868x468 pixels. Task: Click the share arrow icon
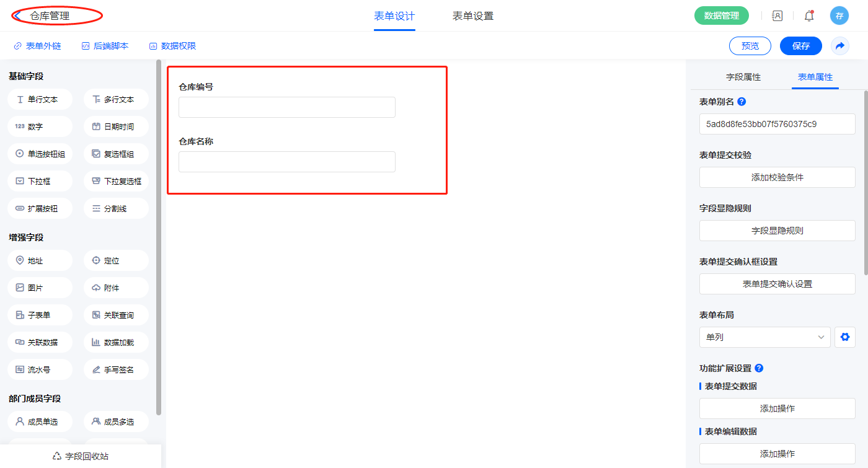[x=839, y=46]
